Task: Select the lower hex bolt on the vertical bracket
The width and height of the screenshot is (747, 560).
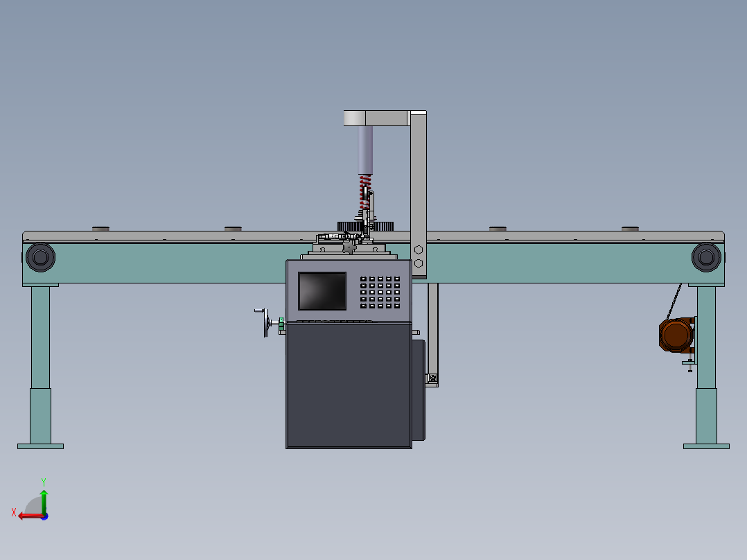Action: pos(419,263)
